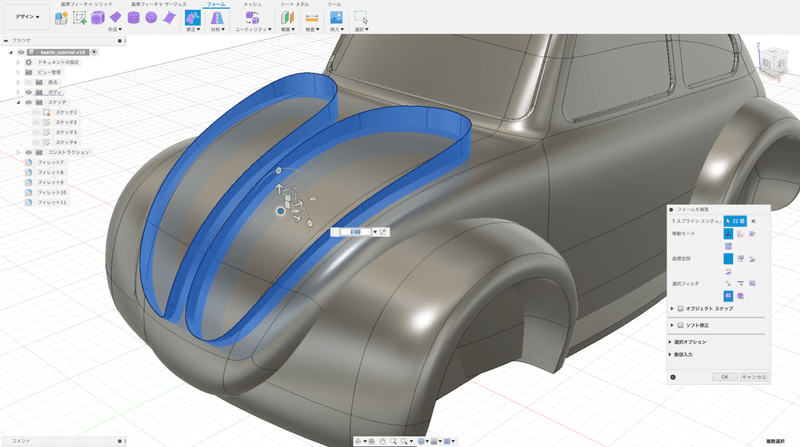
Task: Show the 原点 folder via eye icon
Action: pyautogui.click(x=29, y=82)
